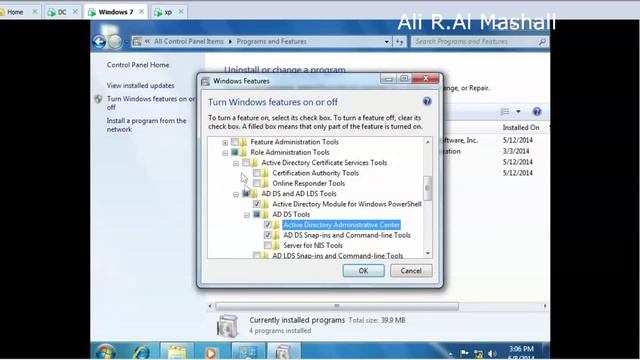Click the features list scroll up arrow

coord(428,142)
